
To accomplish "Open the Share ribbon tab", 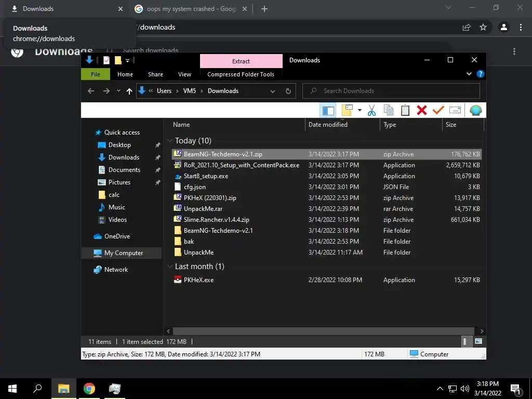I will coord(155,74).
